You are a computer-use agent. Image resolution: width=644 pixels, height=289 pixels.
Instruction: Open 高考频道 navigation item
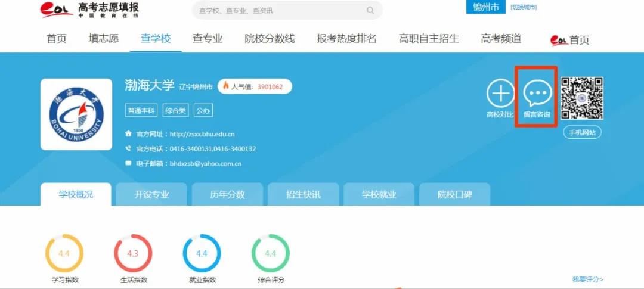[501, 39]
